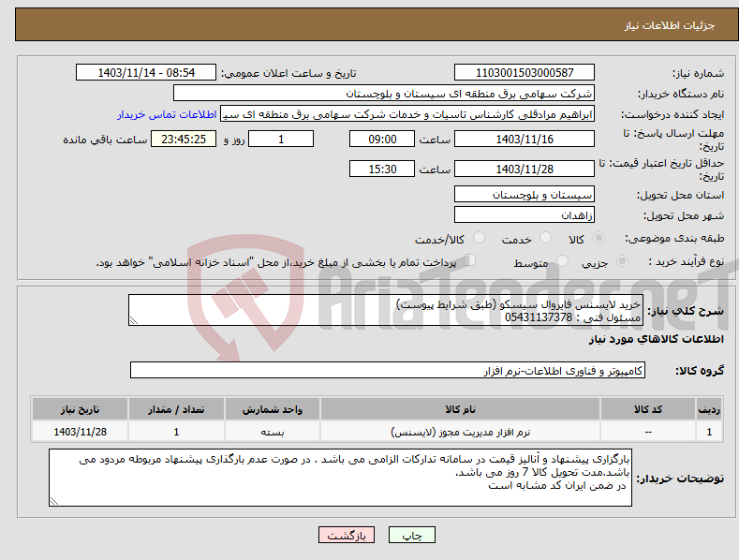This screenshot has width=739, height=560.
Task: Click the label طبقه بندی موضوعی
Action: click(674, 238)
